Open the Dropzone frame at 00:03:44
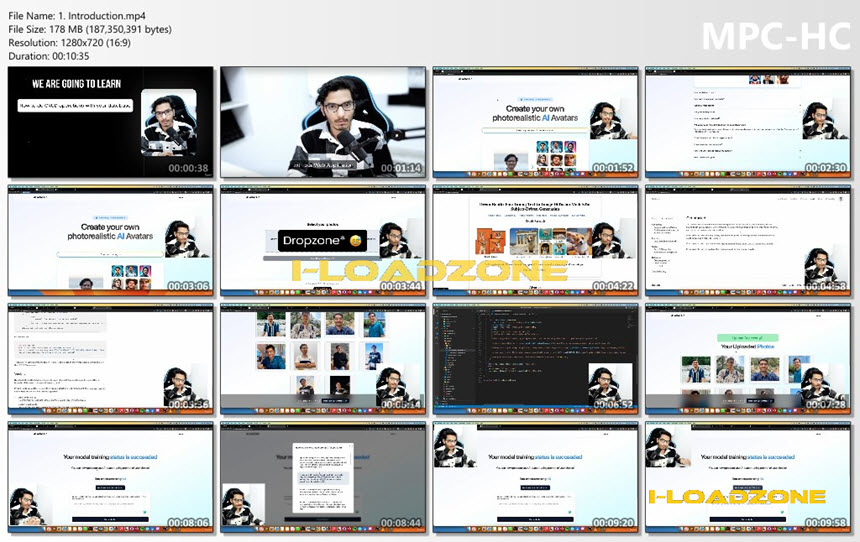860x542 pixels. point(322,241)
